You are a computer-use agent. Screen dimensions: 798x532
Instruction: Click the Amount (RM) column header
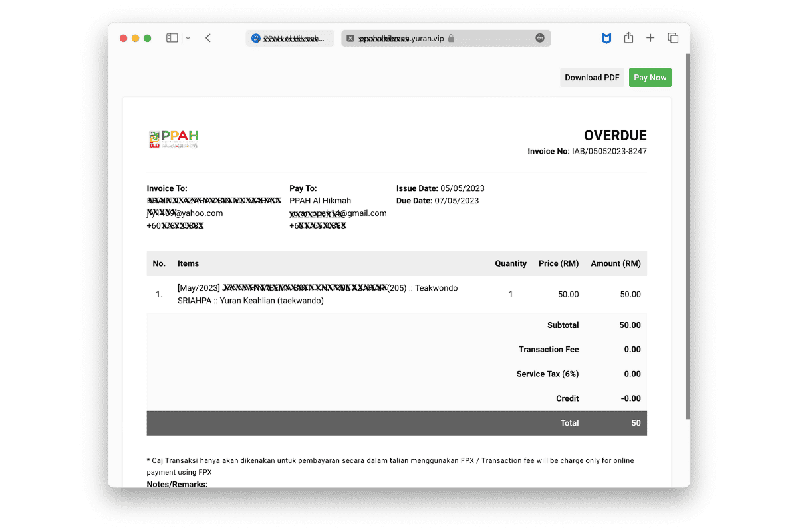(x=616, y=263)
